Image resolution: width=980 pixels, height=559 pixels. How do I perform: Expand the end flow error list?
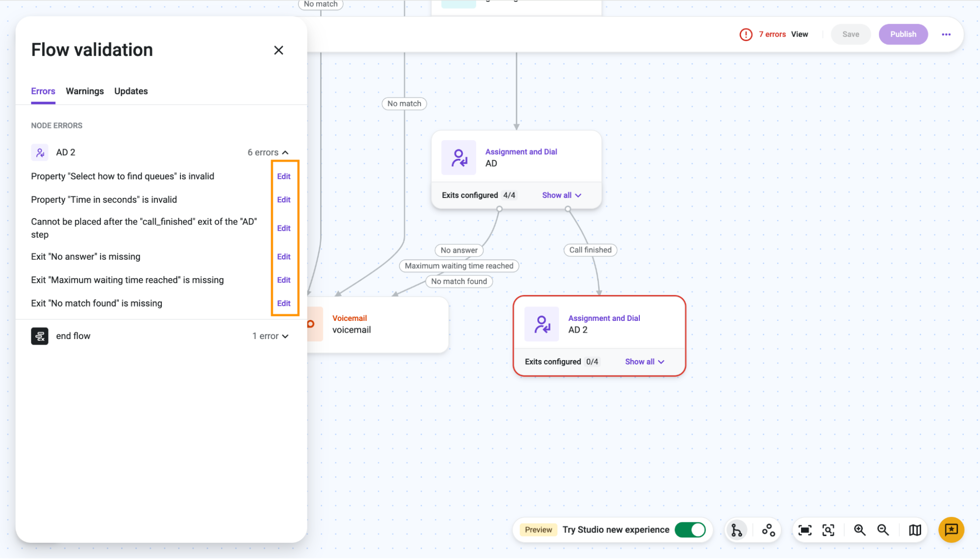(270, 336)
